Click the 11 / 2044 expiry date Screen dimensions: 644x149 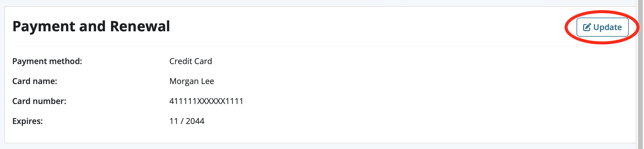[x=187, y=121]
